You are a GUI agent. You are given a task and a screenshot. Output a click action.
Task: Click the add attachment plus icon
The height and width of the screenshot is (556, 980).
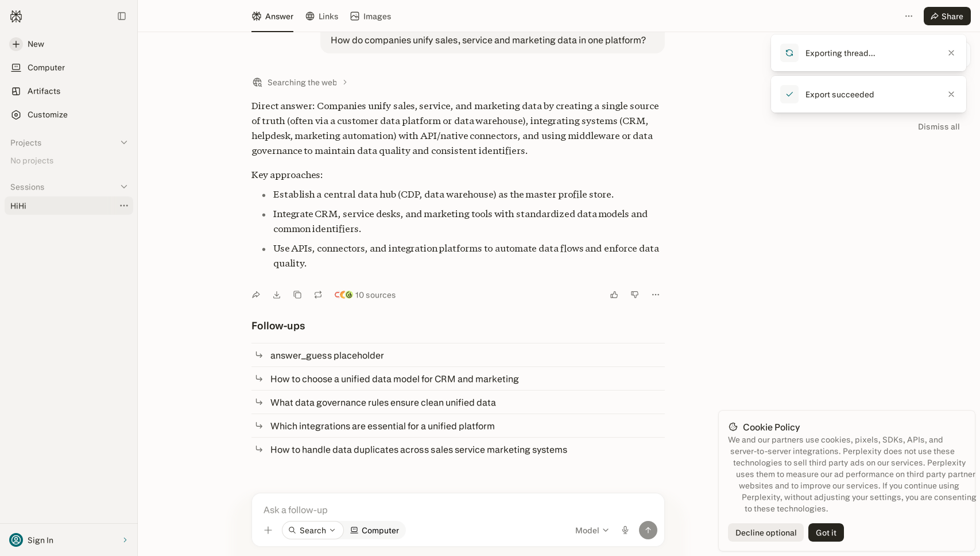(x=268, y=530)
